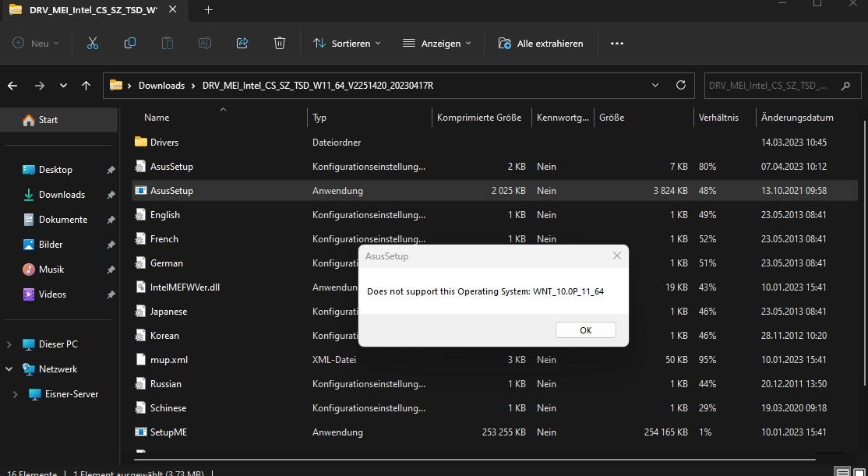Click the Share icon in toolbar
The height and width of the screenshot is (476, 868).
(242, 43)
